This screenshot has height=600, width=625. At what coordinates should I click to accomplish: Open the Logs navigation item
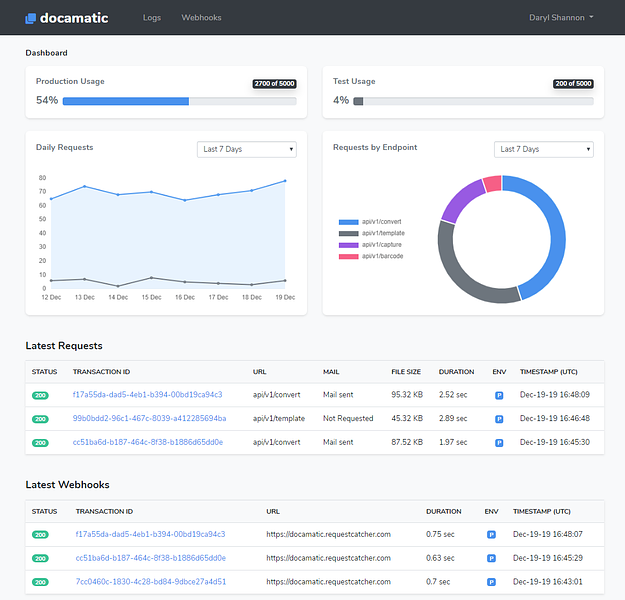click(x=152, y=18)
